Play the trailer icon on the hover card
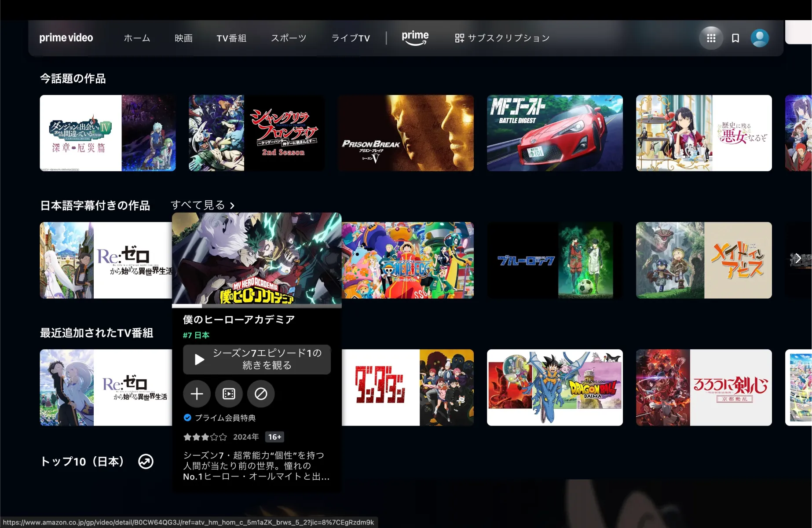 click(229, 394)
